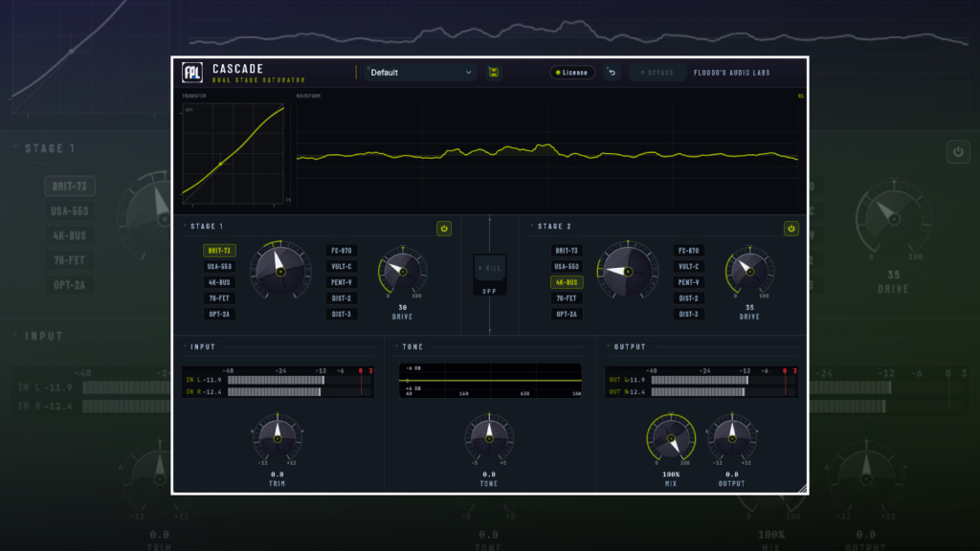
Task: Click the Stage 1 drive value 30
Action: click(x=403, y=307)
